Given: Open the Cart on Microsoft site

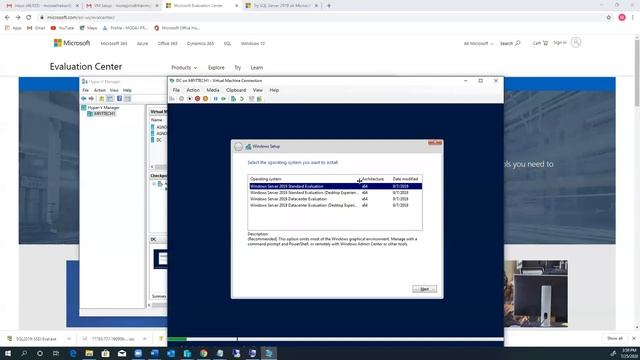Looking at the screenshot, I should tap(540, 43).
